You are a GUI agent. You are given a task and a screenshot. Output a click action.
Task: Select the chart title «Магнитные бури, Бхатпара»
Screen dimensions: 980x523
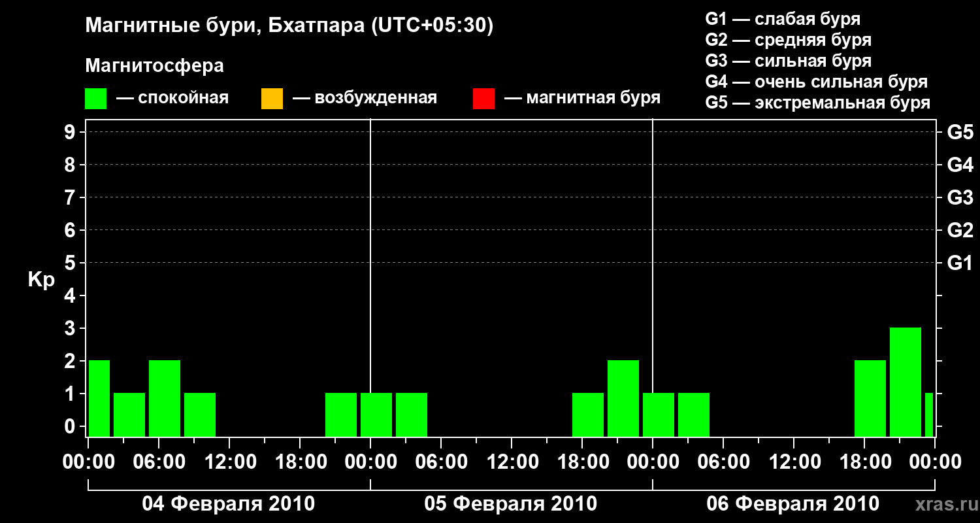225,27
